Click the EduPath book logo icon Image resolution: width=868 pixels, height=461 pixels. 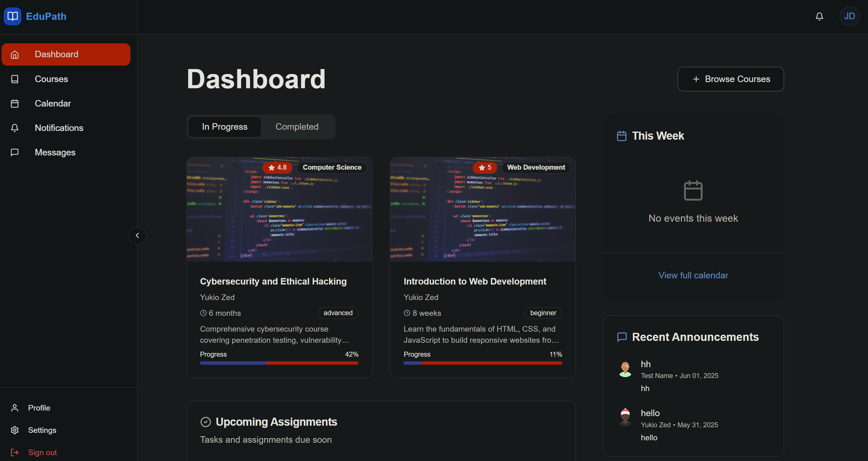click(12, 16)
